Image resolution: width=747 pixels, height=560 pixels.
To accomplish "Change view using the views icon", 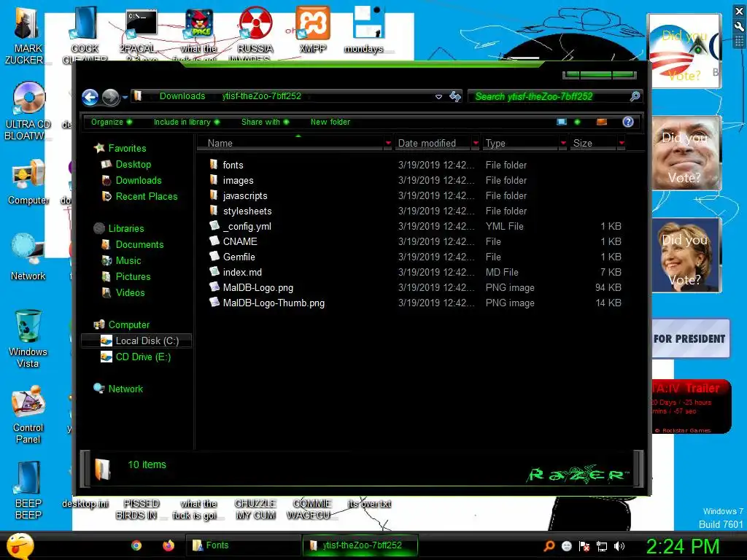I will tap(562, 122).
